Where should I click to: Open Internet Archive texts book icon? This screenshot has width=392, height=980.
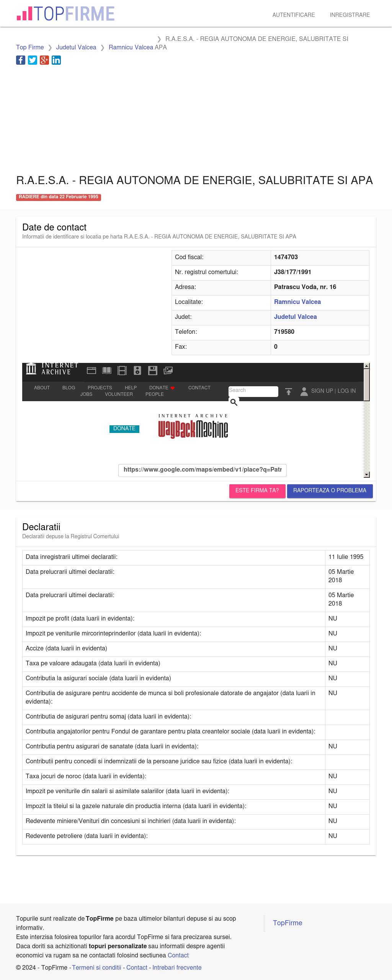[107, 371]
